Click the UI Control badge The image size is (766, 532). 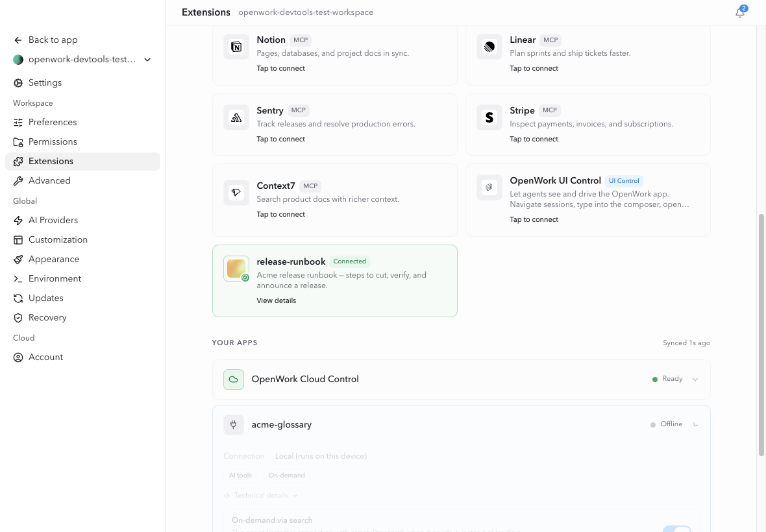pyautogui.click(x=624, y=181)
